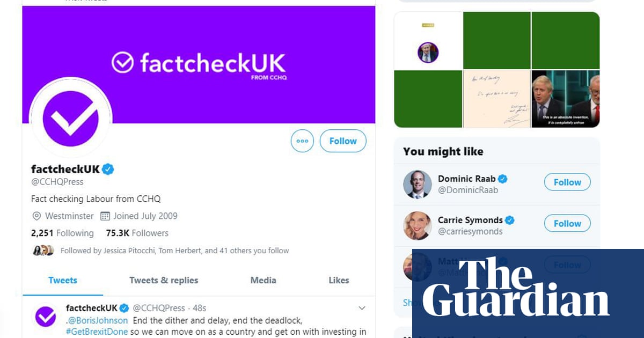Open the TV debate media thumbnail

coord(566,99)
